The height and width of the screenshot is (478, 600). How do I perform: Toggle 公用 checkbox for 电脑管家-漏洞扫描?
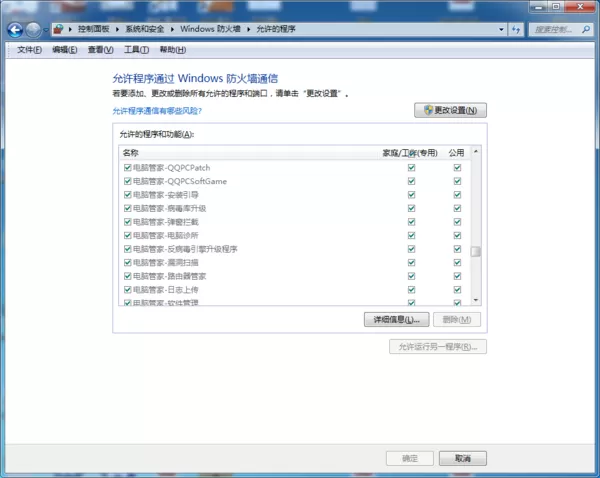point(457,263)
